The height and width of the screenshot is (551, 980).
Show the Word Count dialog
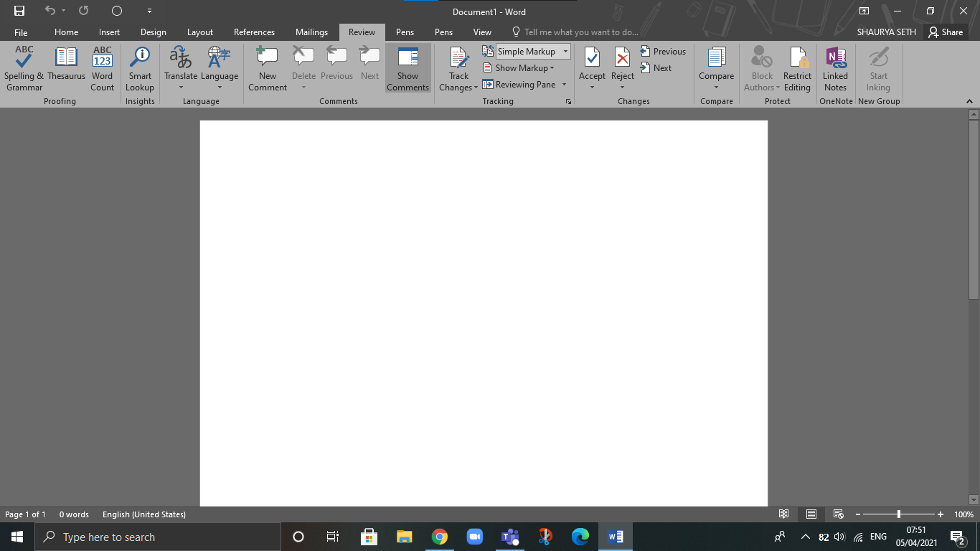click(103, 69)
